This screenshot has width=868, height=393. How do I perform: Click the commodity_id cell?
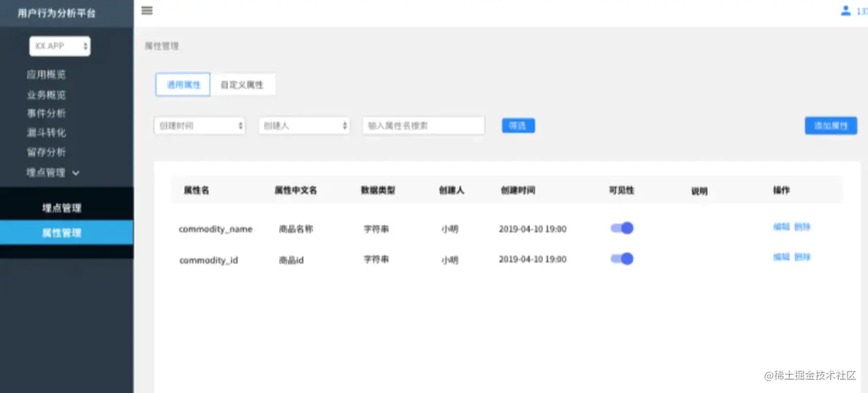tap(208, 260)
